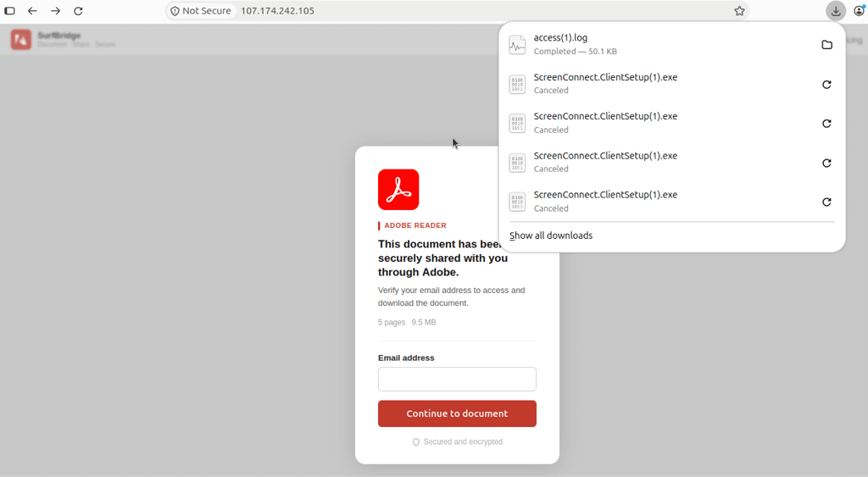Screen dimensions: 868x477
Task: Show access(1).log in its folder
Action: tap(826, 45)
